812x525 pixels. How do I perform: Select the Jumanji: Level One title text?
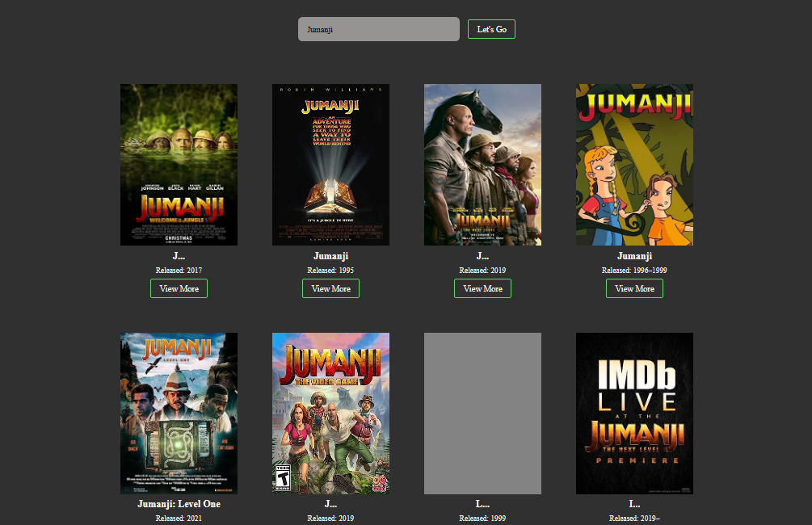click(x=179, y=503)
